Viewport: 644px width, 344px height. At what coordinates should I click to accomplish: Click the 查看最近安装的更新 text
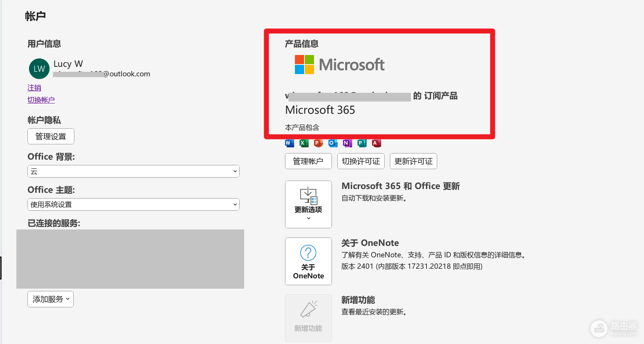[x=374, y=312]
